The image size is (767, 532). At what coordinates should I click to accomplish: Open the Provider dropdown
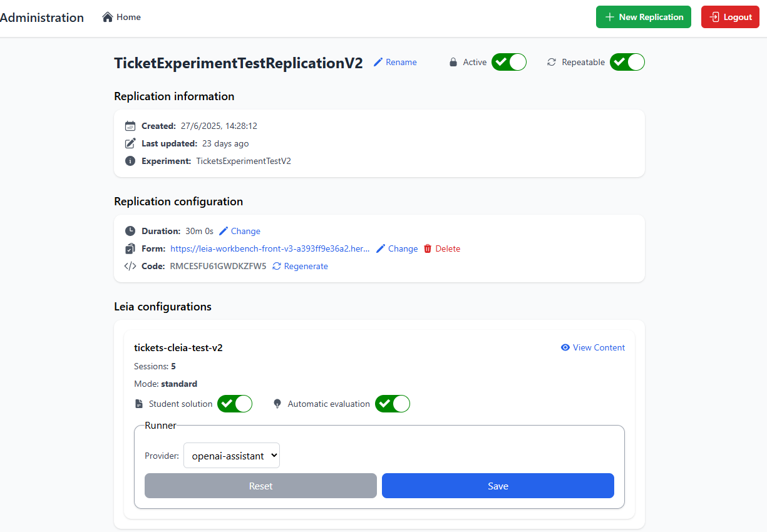coord(232,456)
